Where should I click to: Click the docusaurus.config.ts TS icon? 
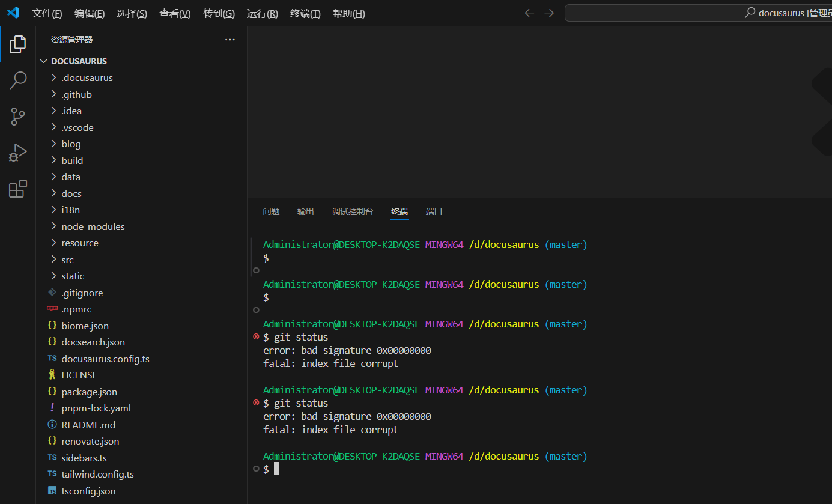[52, 359]
